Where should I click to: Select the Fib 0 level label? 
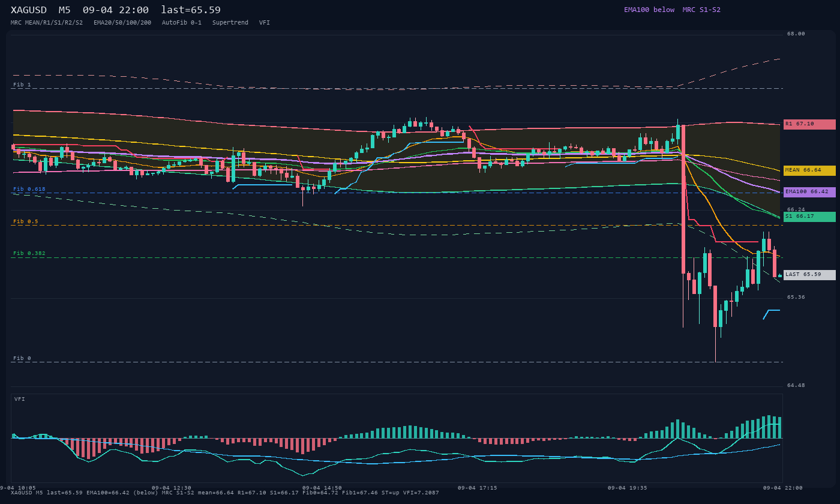22,358
